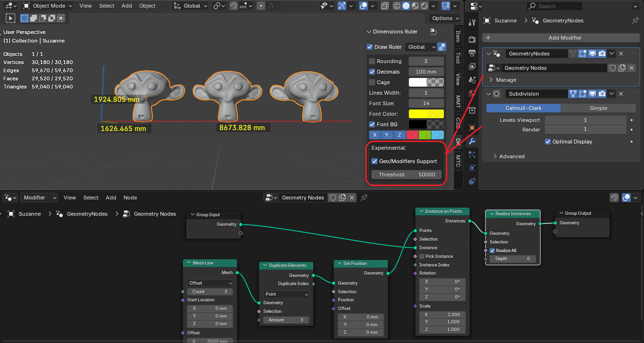
Task: Click the Add Modifier button
Action: click(561, 38)
